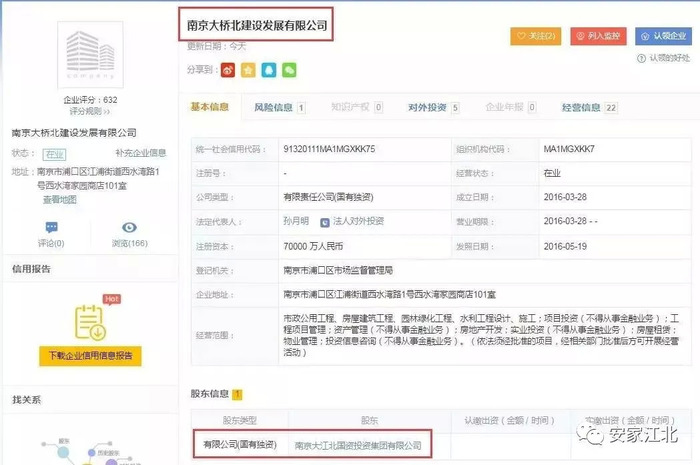Open legal representative 孙月明 link
Screen dimensions: 700x465
pos(296,221)
